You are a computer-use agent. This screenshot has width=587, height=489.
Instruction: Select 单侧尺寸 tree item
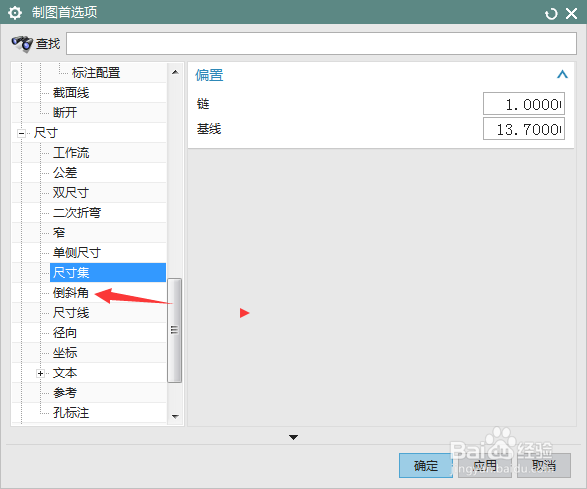coord(77,252)
